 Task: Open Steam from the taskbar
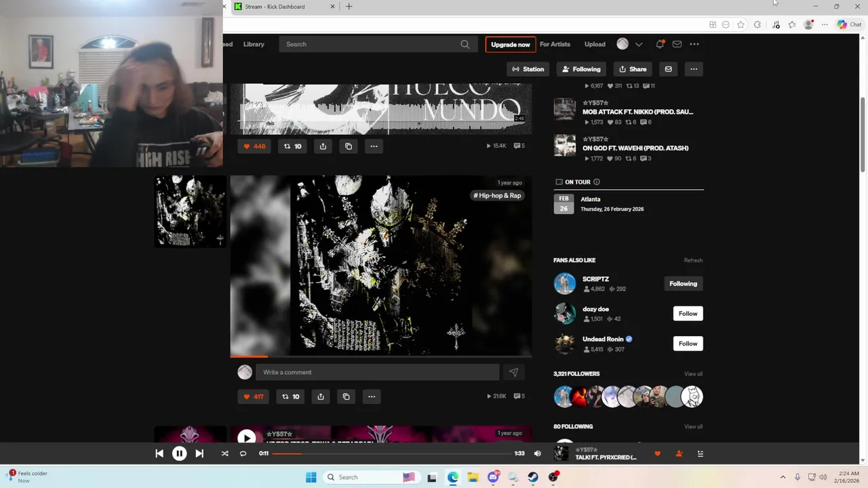point(533,477)
